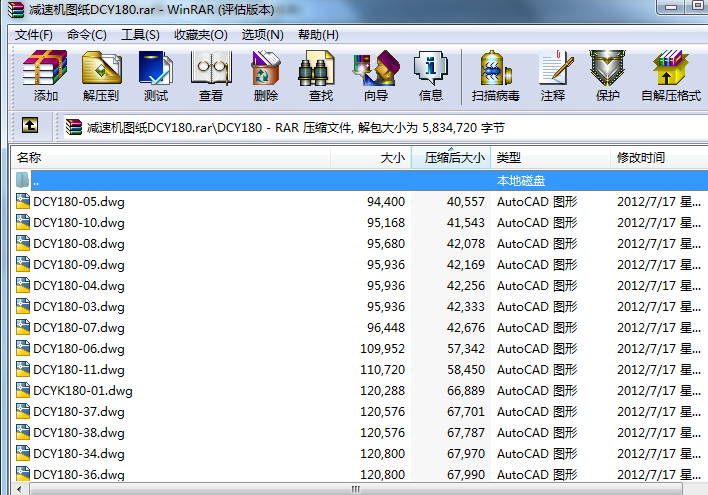
Task: Click file icon of DCY180-05.dwg
Action: (x=23, y=201)
